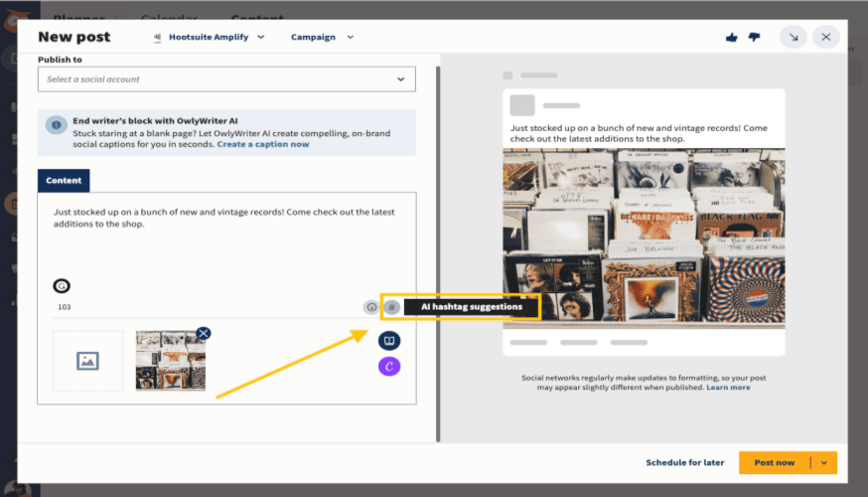Click the Post now button
The width and height of the screenshot is (868, 497).
[x=774, y=462]
